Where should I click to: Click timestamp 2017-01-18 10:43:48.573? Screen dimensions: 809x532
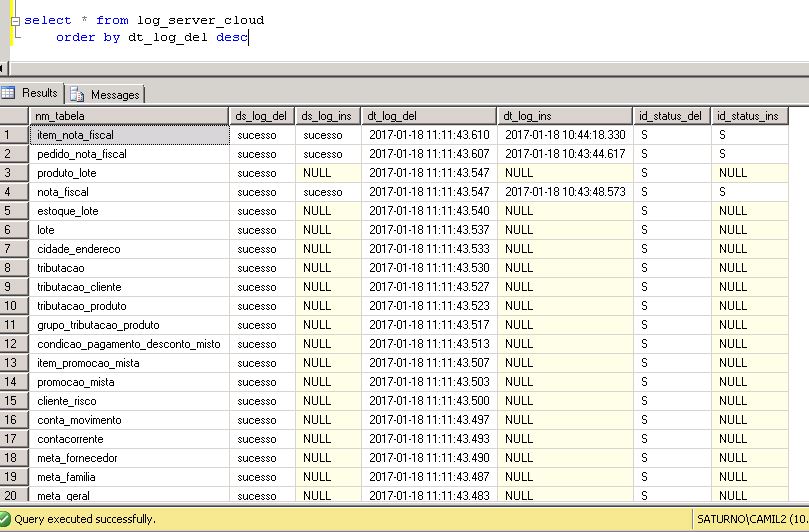tap(565, 192)
